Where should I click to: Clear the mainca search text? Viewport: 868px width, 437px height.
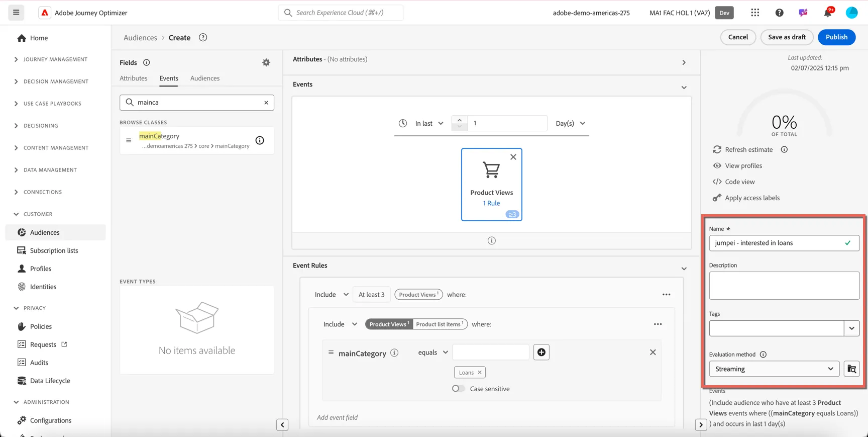tap(266, 103)
